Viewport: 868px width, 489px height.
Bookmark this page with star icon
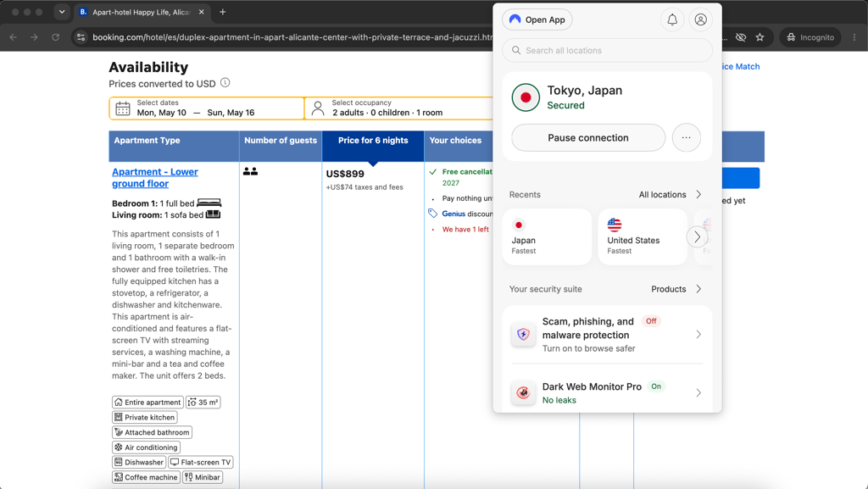tap(759, 37)
